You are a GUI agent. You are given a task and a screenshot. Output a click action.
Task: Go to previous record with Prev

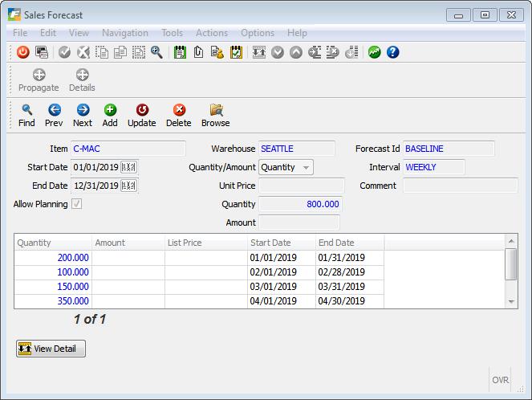click(x=54, y=116)
